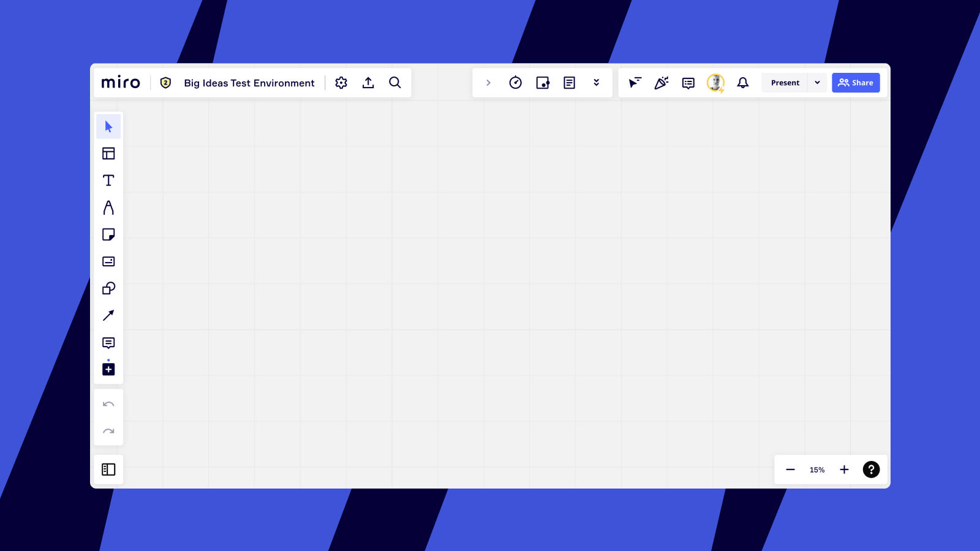Toggle collaborator cursors visibility
The width and height of the screenshot is (980, 551).
point(635,83)
